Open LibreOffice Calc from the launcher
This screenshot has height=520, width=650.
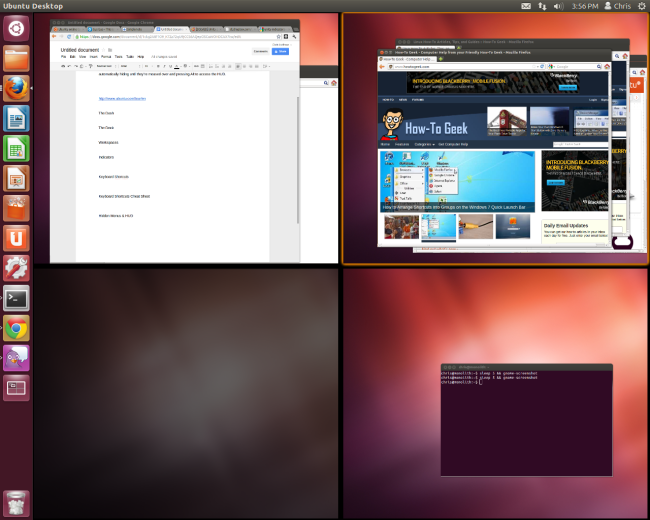[16, 148]
